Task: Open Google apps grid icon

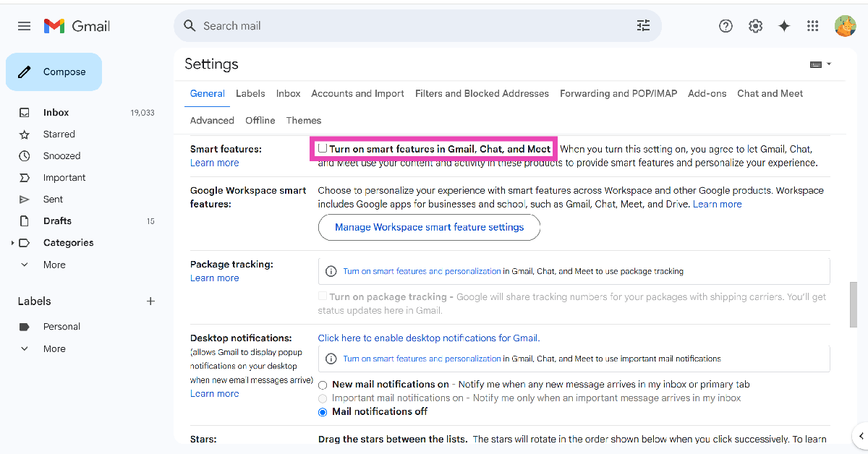Action: pos(813,26)
